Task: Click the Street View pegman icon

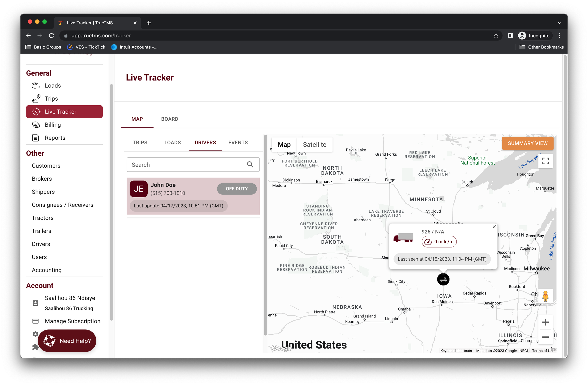Action: (545, 296)
